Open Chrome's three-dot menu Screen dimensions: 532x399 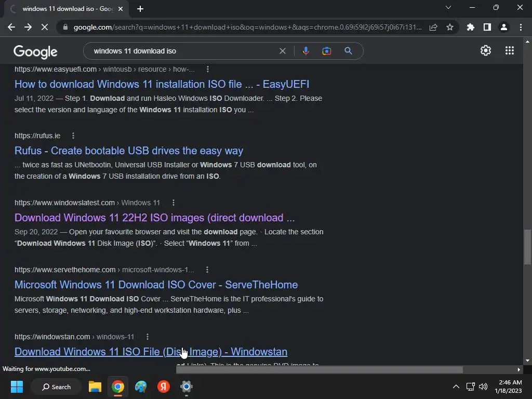coord(521,27)
